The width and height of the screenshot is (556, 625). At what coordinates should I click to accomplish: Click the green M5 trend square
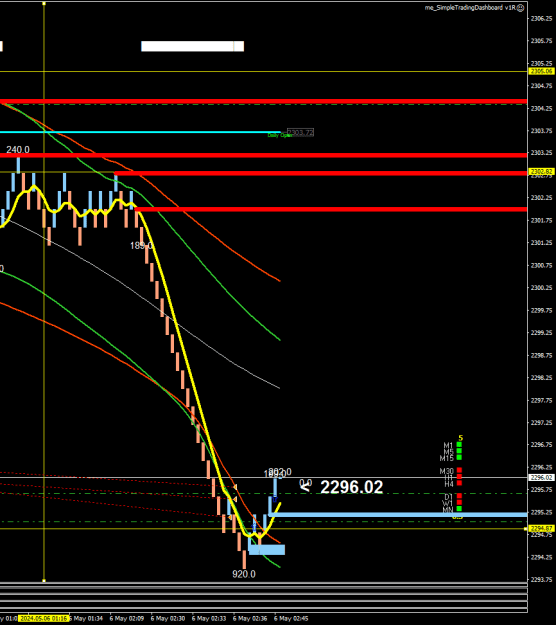459,451
